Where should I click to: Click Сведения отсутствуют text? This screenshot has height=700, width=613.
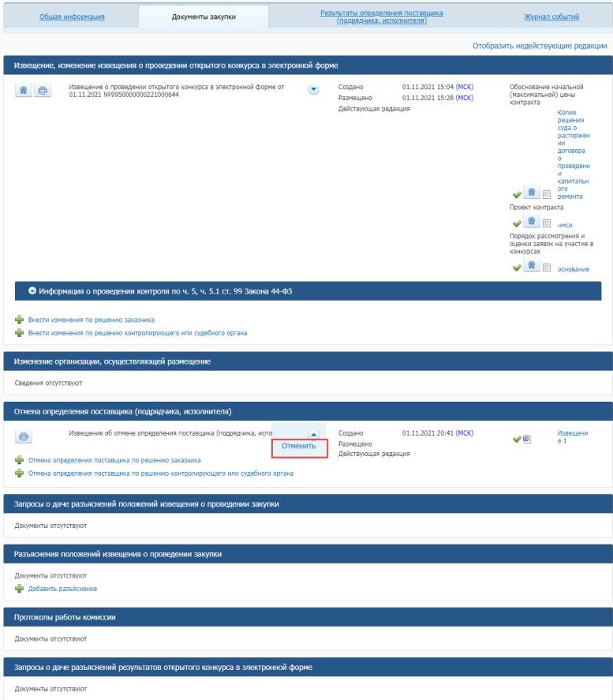point(48,383)
